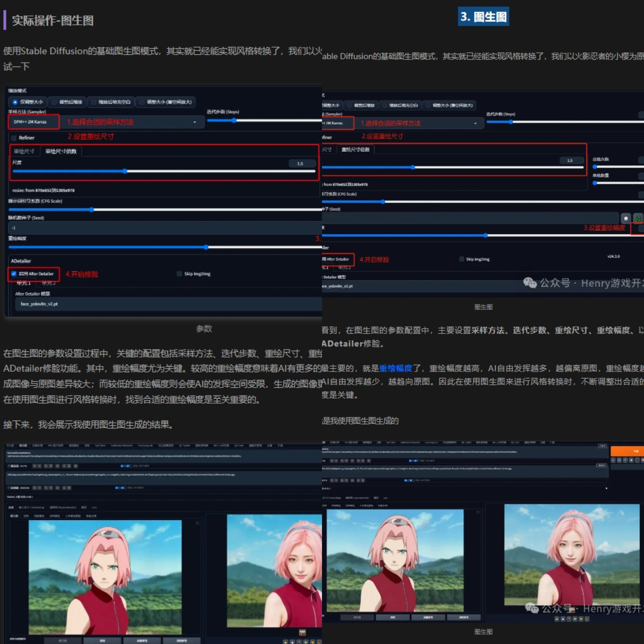Switch to 重绘尺寸 tab in left article
This screenshot has width=644, height=644.
coord(24,151)
